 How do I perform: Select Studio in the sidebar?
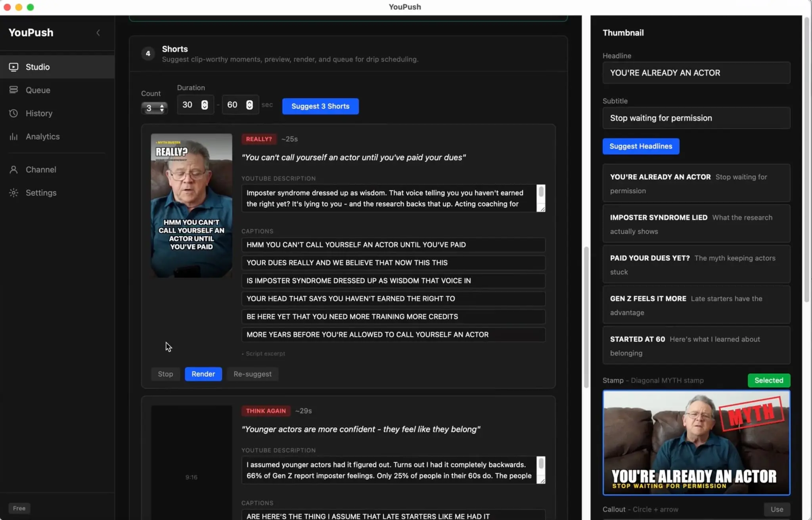[57, 67]
